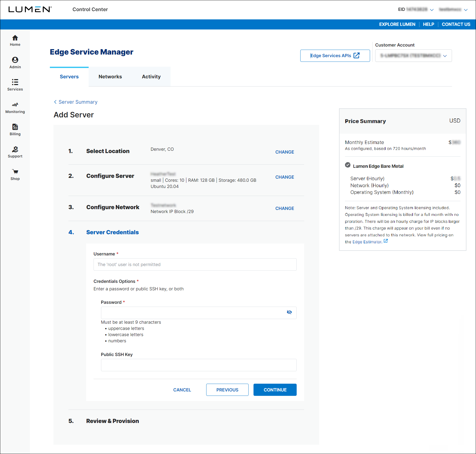Focus the Password input field

pos(199,313)
